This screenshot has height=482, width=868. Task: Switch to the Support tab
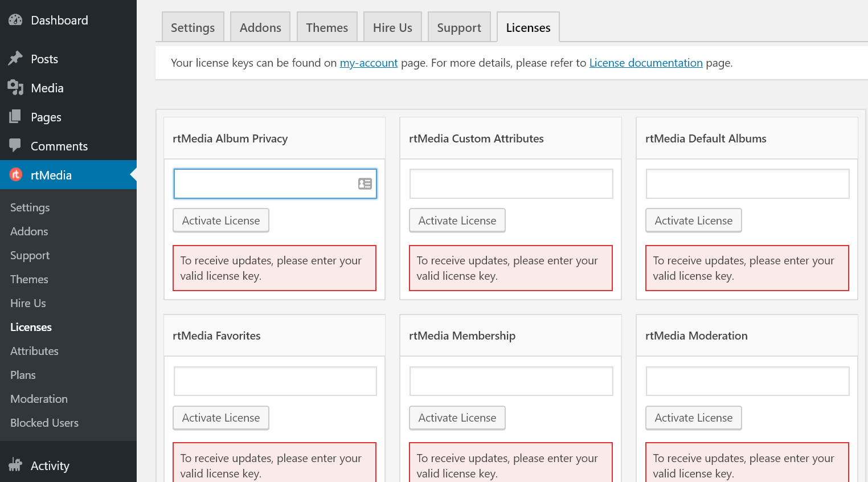point(458,27)
